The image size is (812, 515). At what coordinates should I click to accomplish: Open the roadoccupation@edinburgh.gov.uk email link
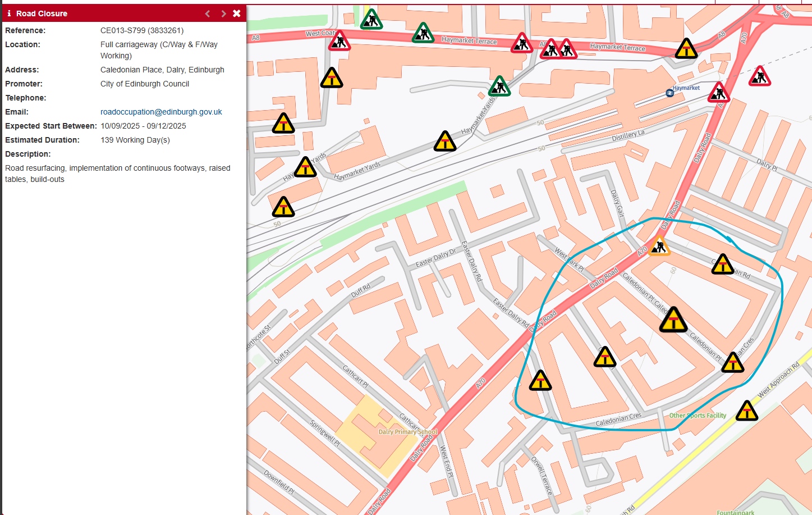tap(161, 112)
